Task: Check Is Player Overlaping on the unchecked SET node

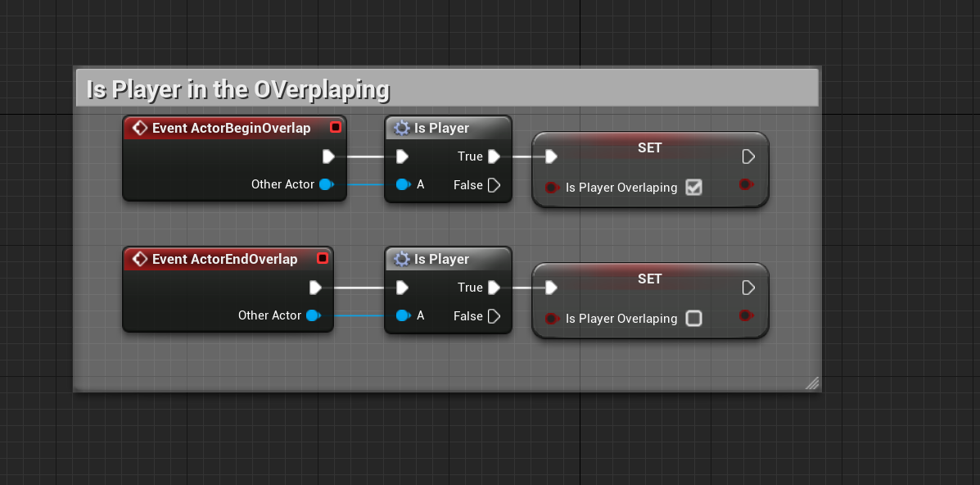Action: pyautogui.click(x=693, y=319)
